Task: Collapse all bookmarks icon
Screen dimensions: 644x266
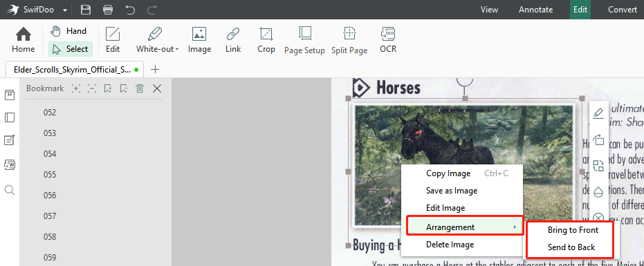Action: click(92, 88)
